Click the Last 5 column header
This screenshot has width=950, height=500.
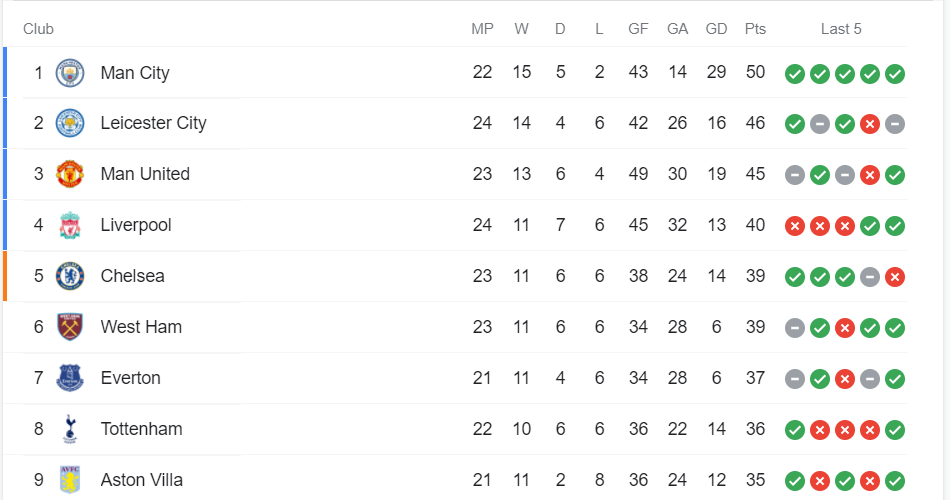(x=841, y=29)
